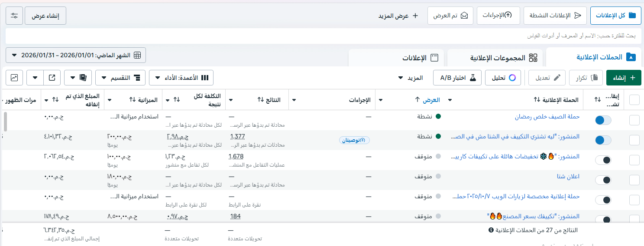
Task: Tick checkbox for زيارات الويب campaign row
Action: [634, 200]
